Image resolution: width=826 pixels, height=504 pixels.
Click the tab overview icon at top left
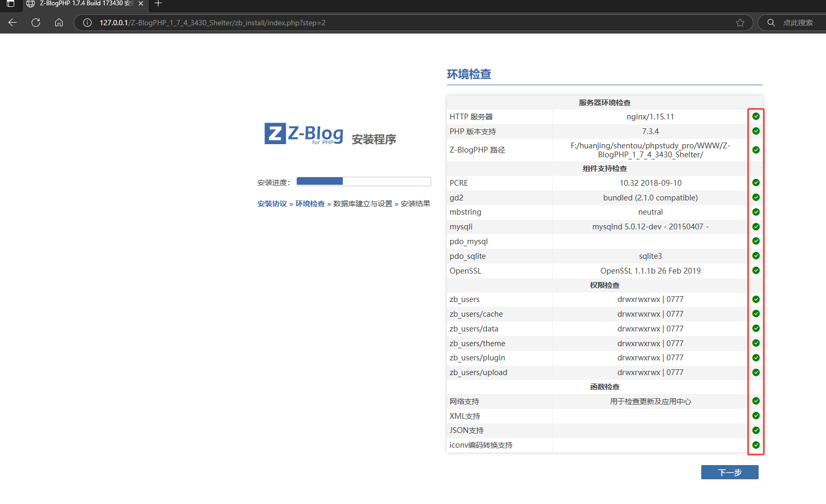10,4
